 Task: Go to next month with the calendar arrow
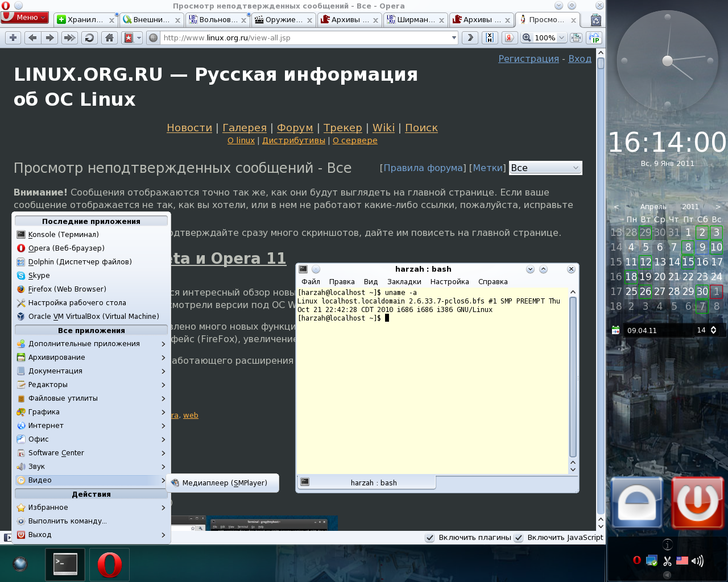point(718,207)
